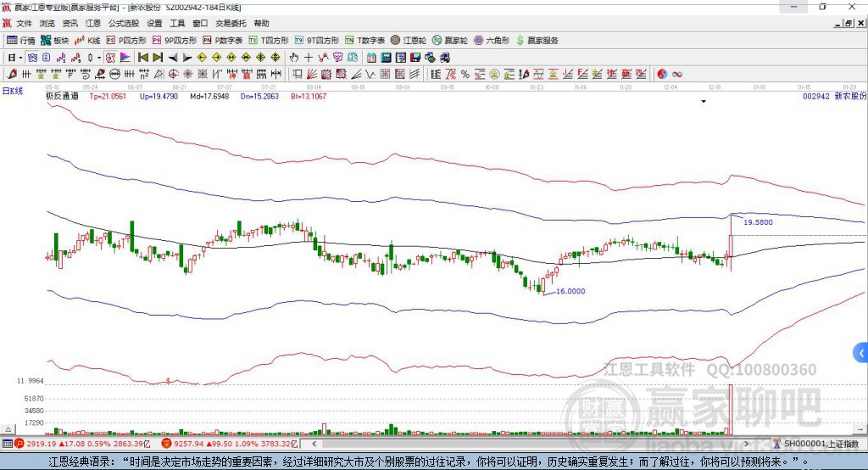Jump to first bar arrow icon

[143, 58]
